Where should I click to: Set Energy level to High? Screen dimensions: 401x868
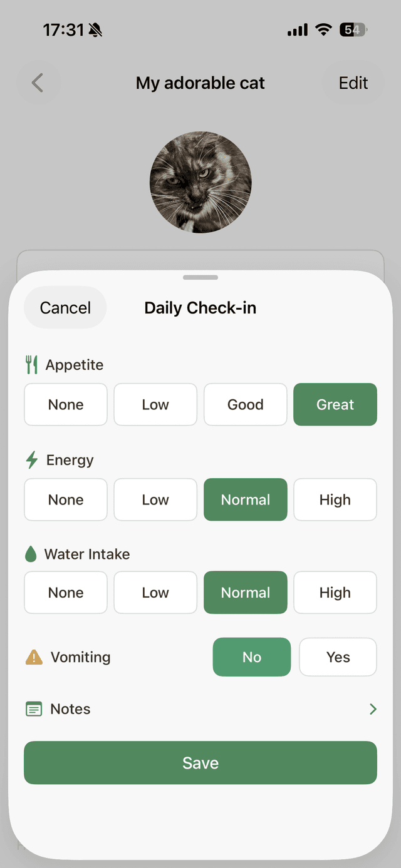point(335,499)
